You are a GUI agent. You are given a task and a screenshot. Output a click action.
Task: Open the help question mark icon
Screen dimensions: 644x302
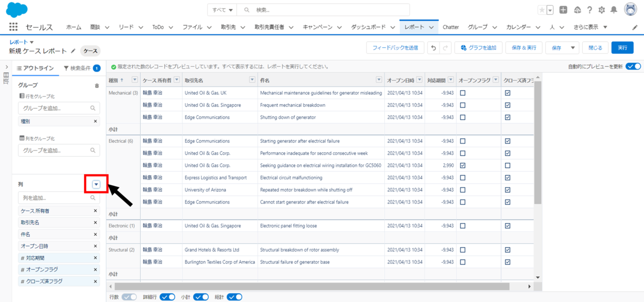[x=589, y=10]
